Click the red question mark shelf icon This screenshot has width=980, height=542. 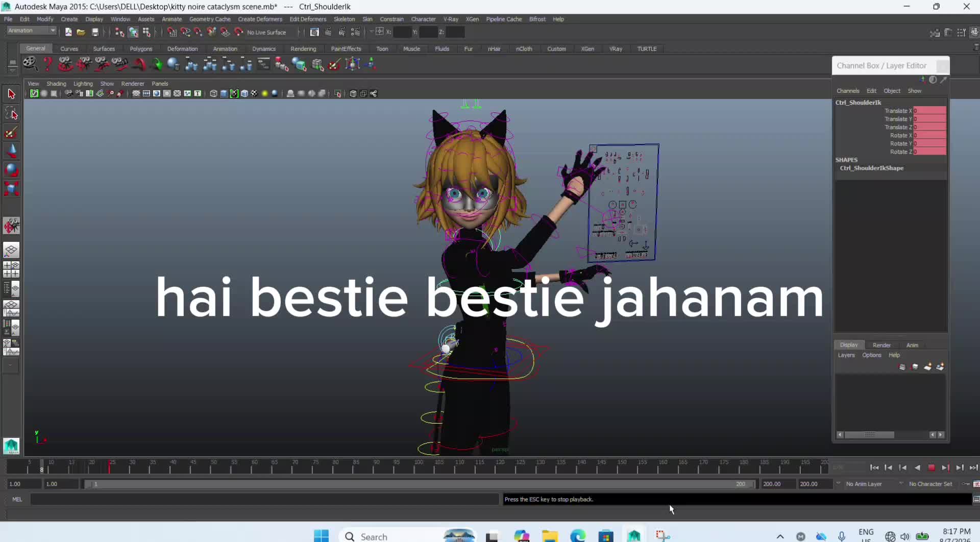point(47,64)
